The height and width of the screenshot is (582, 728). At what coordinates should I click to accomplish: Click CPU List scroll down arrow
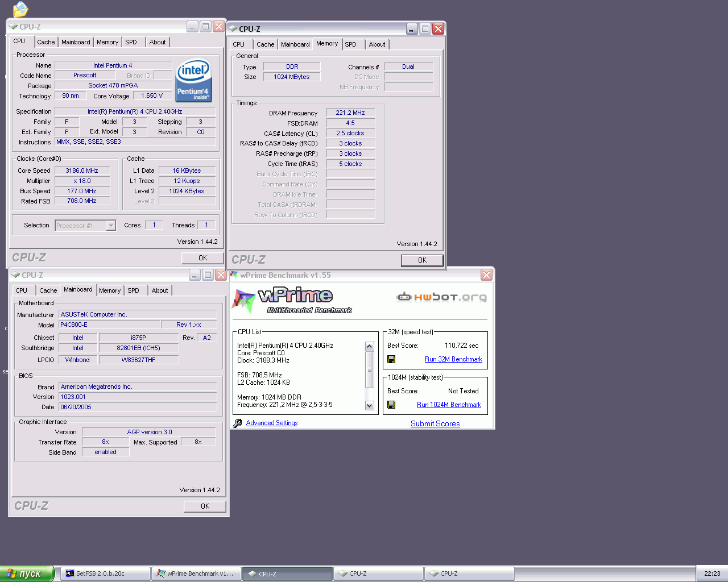point(369,405)
